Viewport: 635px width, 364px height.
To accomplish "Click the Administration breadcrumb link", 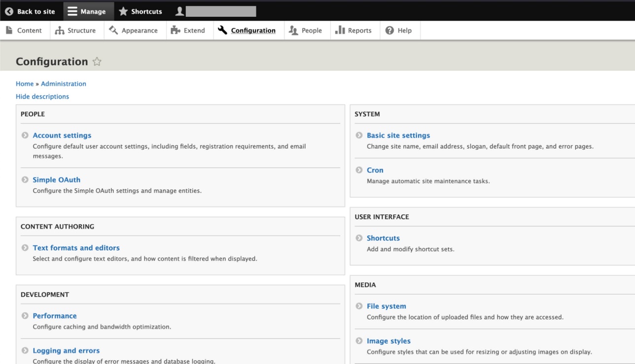I will (x=64, y=84).
